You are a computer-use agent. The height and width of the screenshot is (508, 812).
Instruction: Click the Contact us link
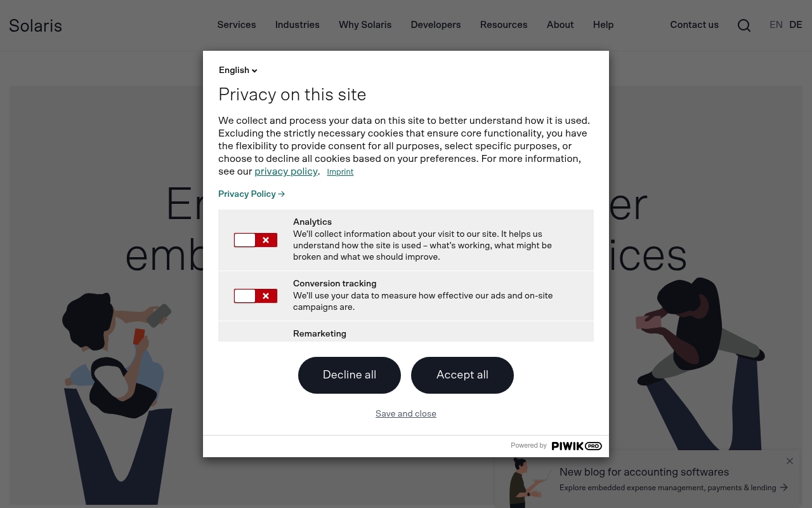pyautogui.click(x=695, y=25)
